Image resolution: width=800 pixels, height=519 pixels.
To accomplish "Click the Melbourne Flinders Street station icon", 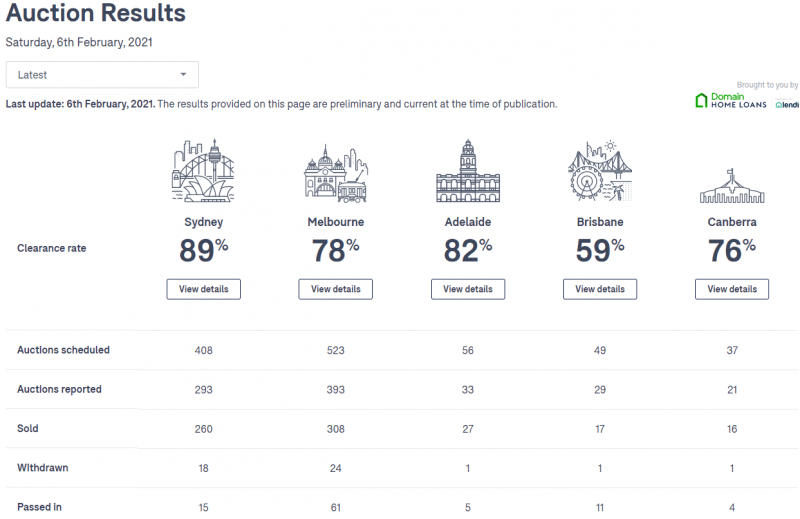I will click(x=335, y=174).
